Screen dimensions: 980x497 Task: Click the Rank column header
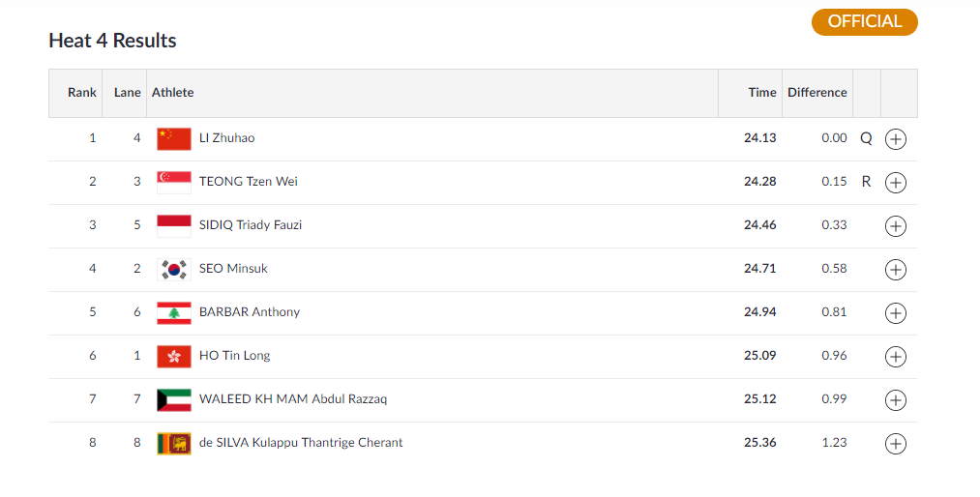pyautogui.click(x=82, y=93)
